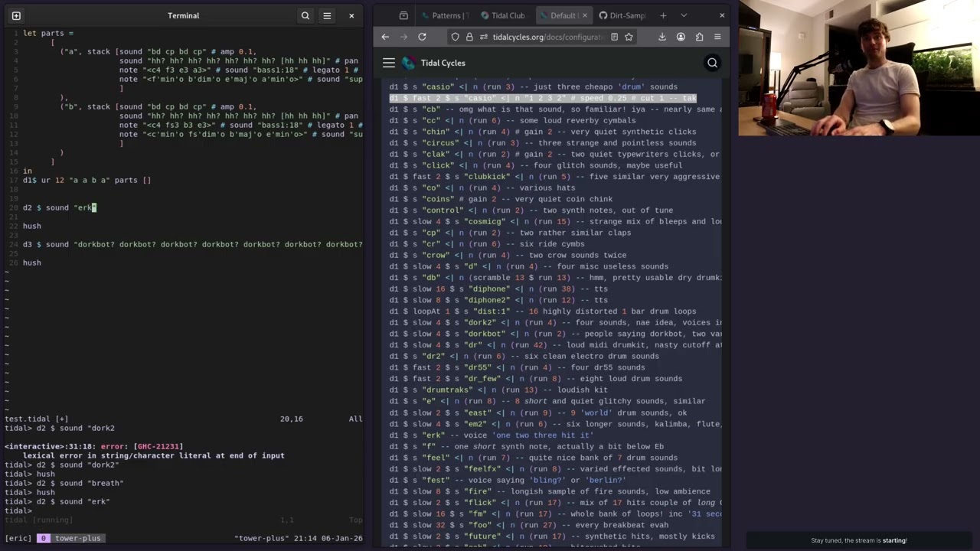This screenshot has width=980, height=551.
Task: Open the Firefox account icon
Action: pos(681,37)
